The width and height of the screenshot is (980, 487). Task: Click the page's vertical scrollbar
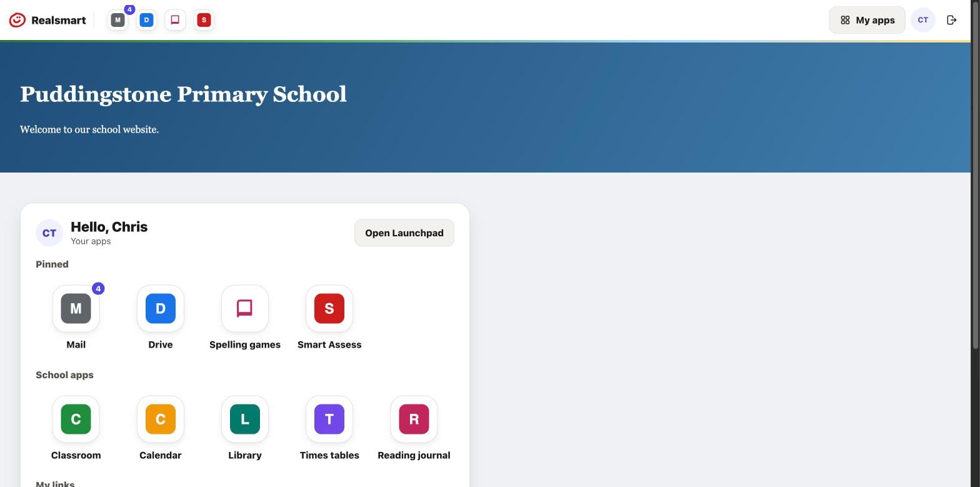[x=975, y=175]
